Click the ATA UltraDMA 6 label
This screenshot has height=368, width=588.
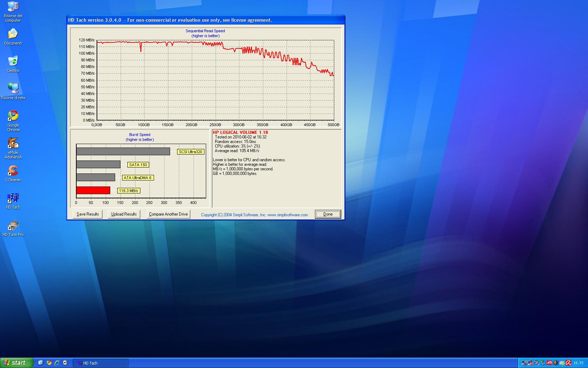tap(138, 178)
